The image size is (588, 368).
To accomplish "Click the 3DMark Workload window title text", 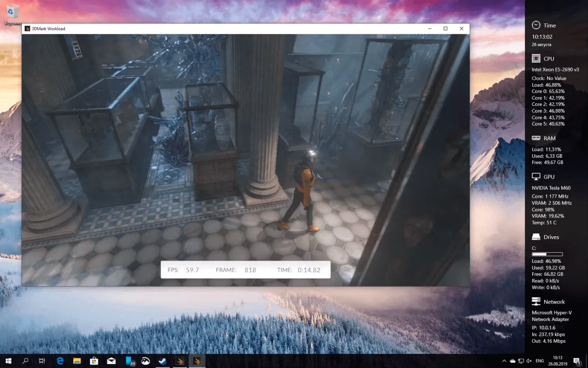I will tap(49, 29).
